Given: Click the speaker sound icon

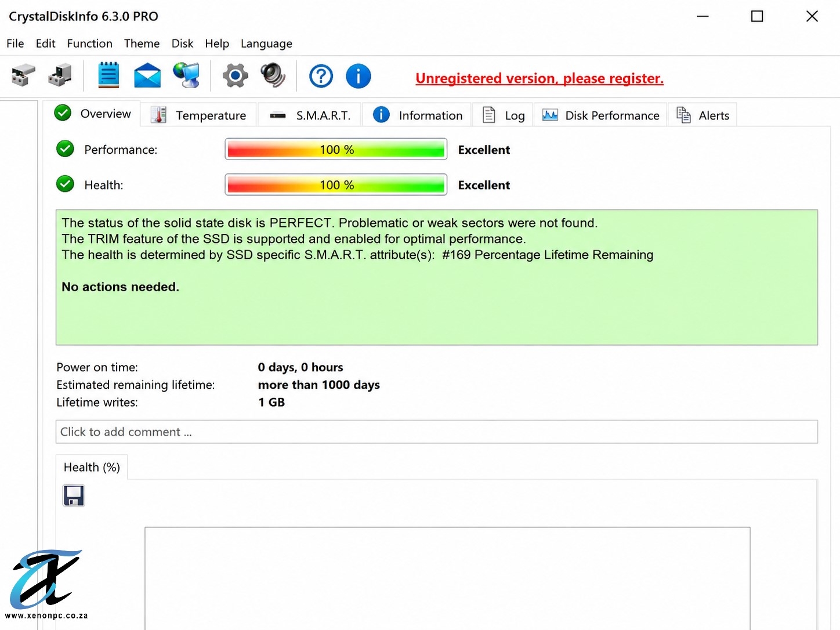Looking at the screenshot, I should 273,76.
